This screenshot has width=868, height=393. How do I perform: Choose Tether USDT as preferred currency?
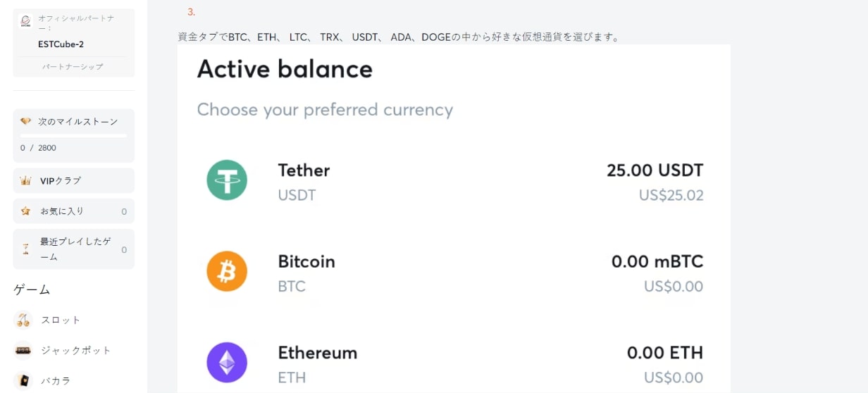click(454, 181)
